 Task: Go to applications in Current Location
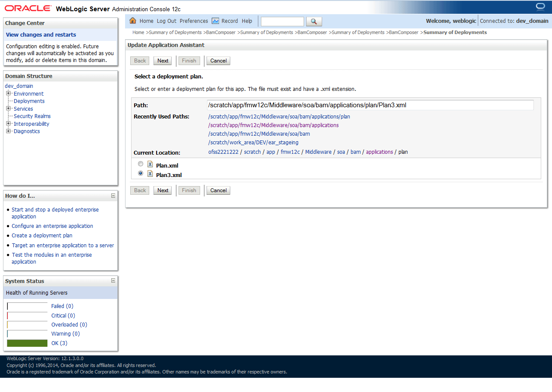point(379,152)
